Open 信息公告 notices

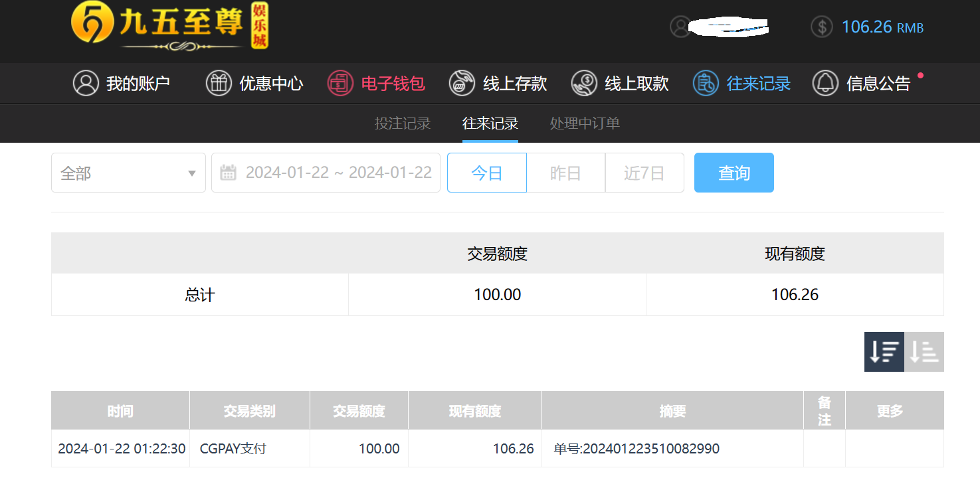[x=862, y=84]
